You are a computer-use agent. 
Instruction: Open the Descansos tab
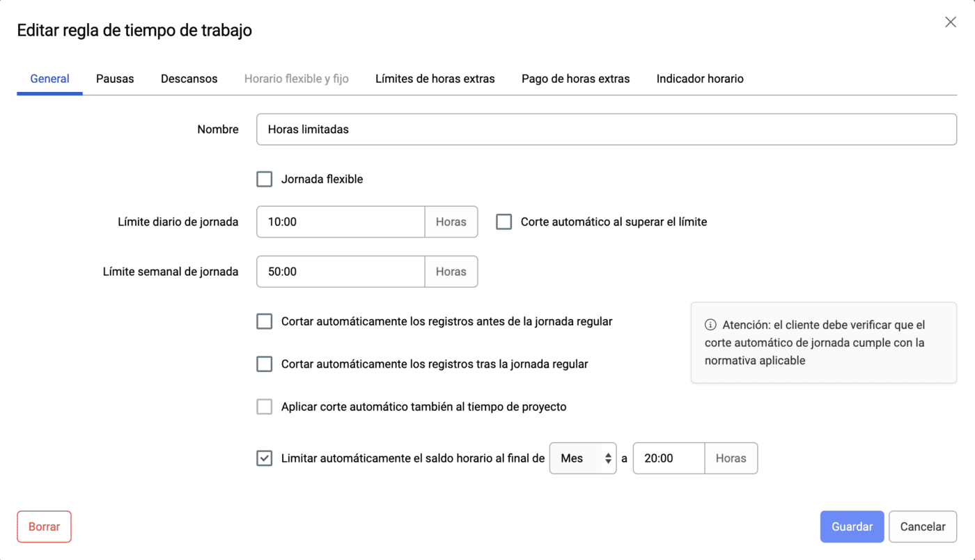click(x=189, y=79)
